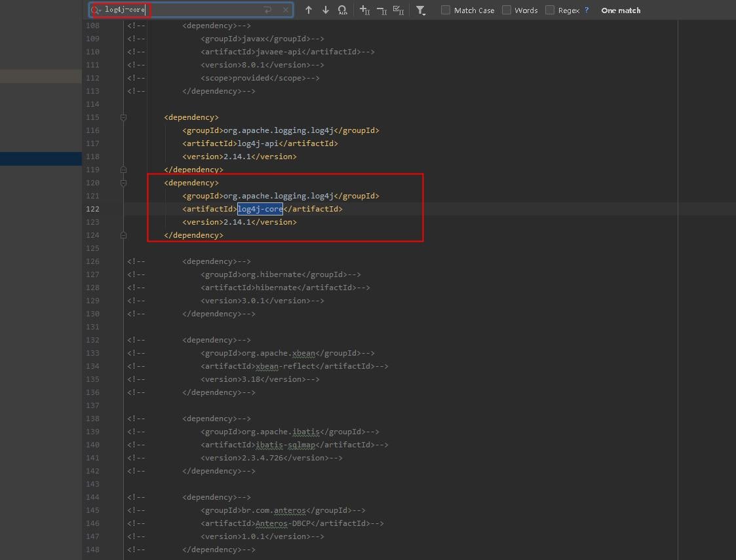Viewport: 736px width, 560px height.
Task: Unselect occurrence icon
Action: click(381, 10)
